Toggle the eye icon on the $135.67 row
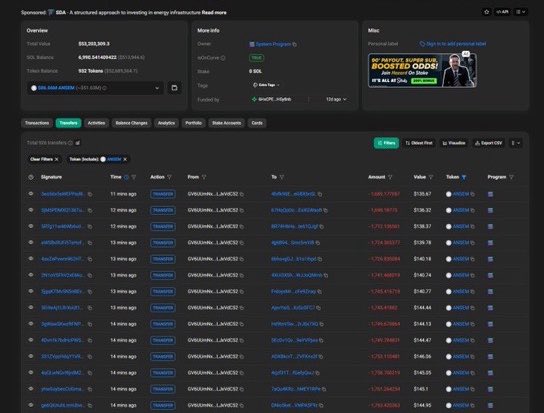Image resolution: width=544 pixels, height=413 pixels. tap(31, 194)
